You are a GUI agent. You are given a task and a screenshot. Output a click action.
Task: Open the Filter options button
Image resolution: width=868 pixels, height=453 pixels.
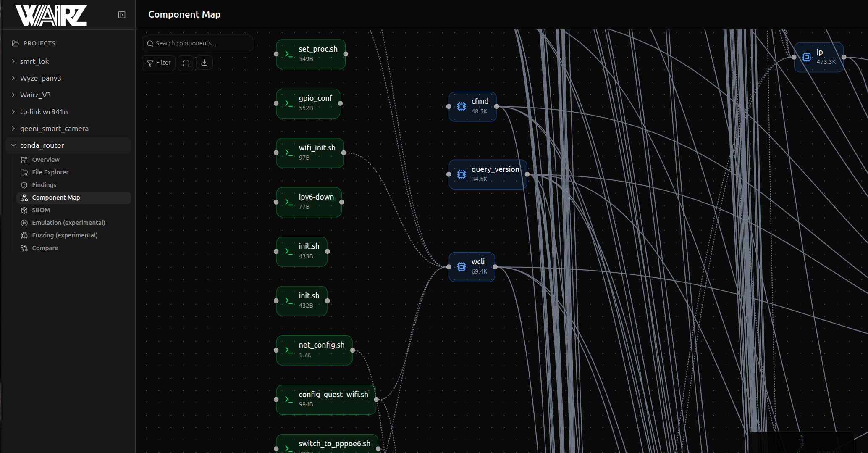(159, 63)
